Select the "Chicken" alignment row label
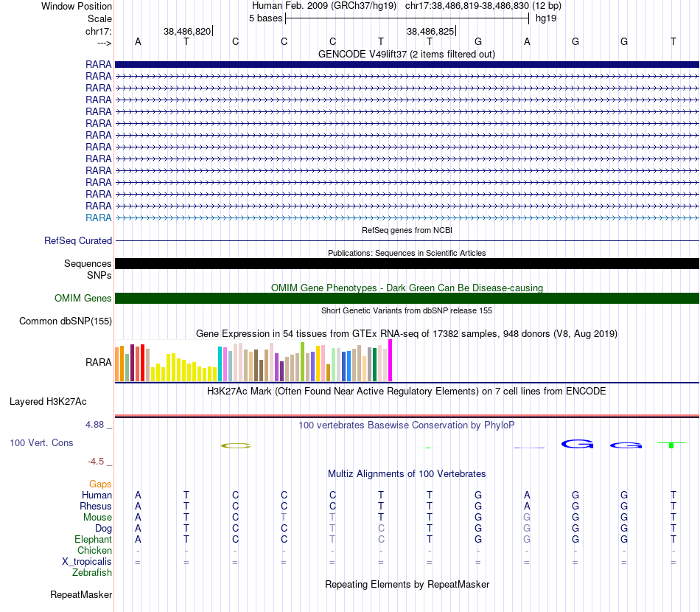700x612 pixels. [x=94, y=550]
